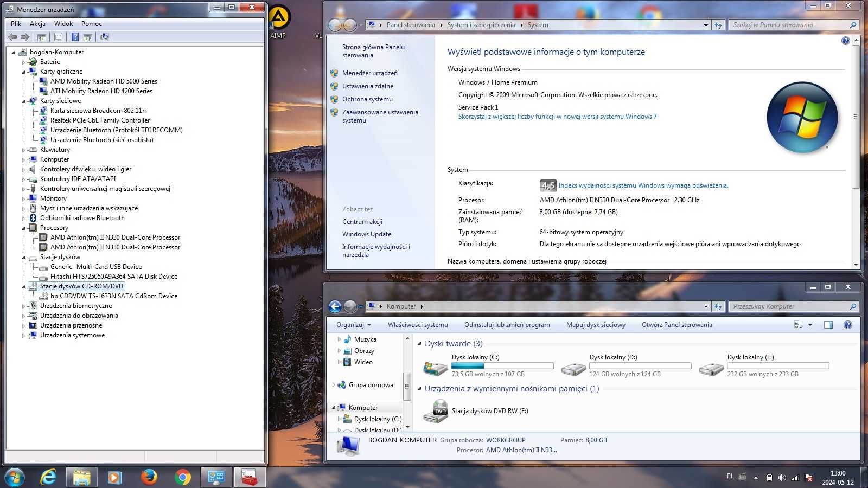Open Firefox from taskbar
This screenshot has height=488, width=868.
tap(149, 477)
